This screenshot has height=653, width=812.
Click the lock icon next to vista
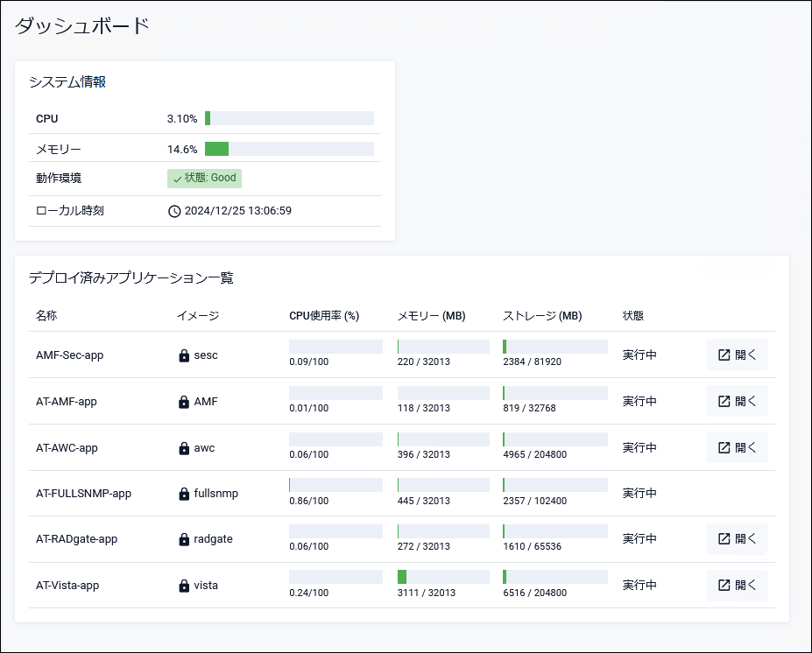tap(184, 586)
